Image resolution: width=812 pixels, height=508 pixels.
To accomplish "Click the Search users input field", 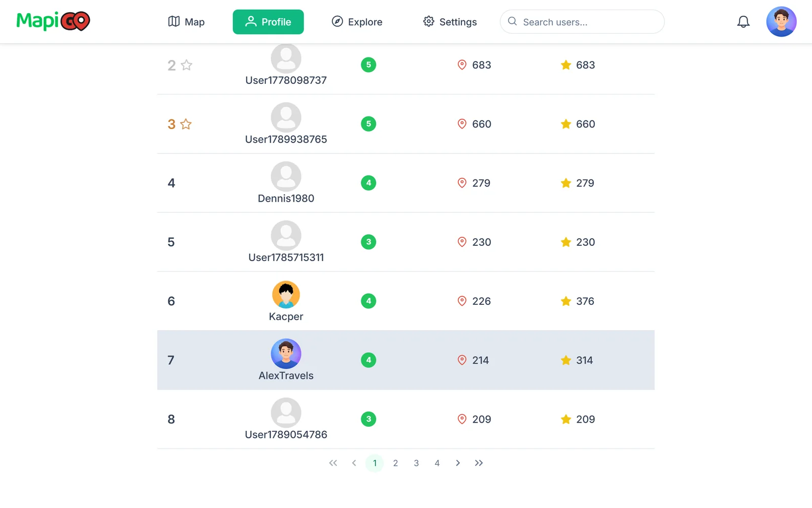I will [x=582, y=22].
